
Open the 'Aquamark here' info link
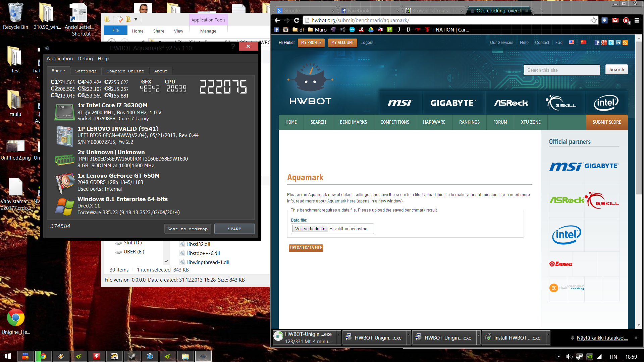click(x=341, y=201)
